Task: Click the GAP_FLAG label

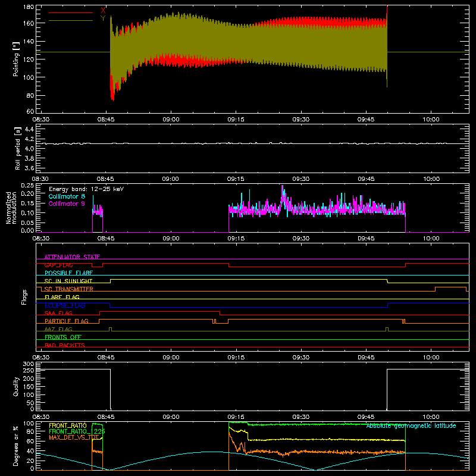Action: click(x=58, y=265)
